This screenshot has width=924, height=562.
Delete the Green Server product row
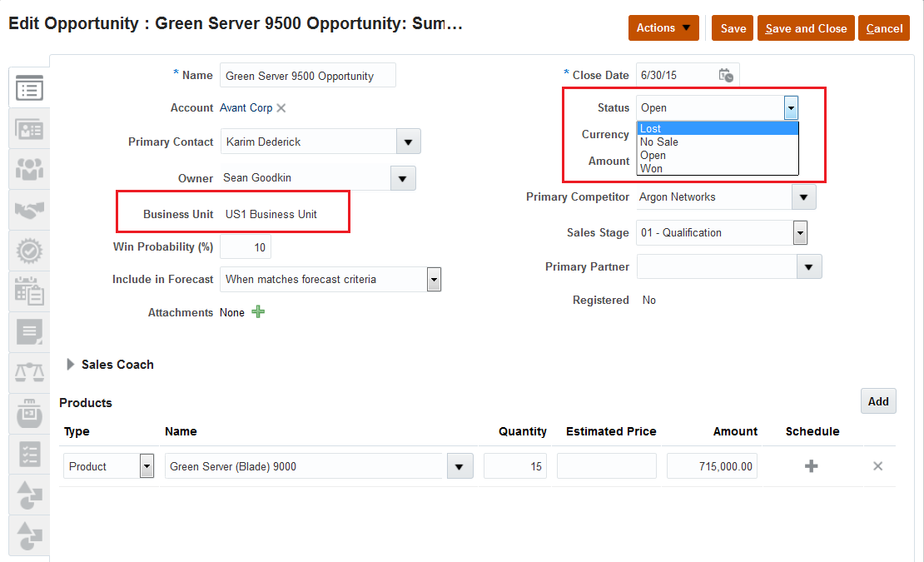click(877, 466)
